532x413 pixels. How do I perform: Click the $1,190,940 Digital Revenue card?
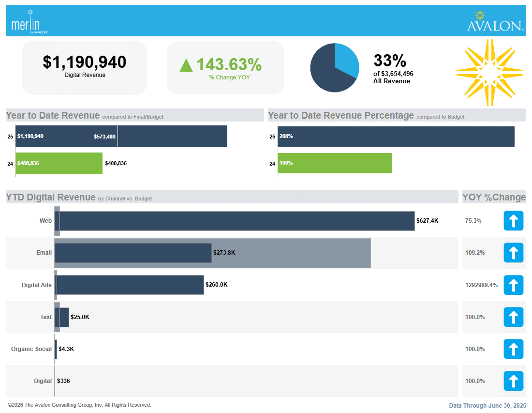pos(85,68)
